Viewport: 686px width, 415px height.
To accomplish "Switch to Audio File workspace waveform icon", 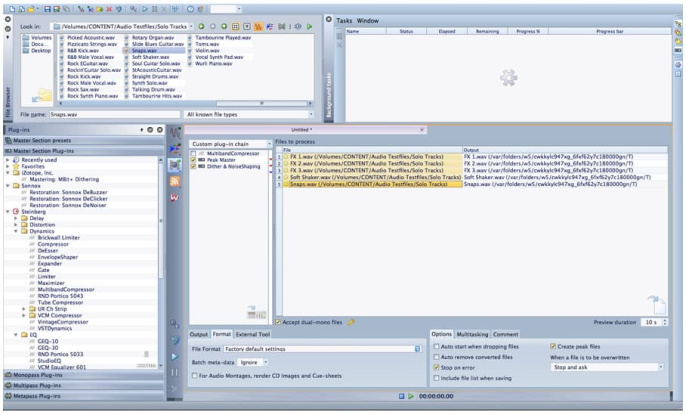I will coord(175,132).
